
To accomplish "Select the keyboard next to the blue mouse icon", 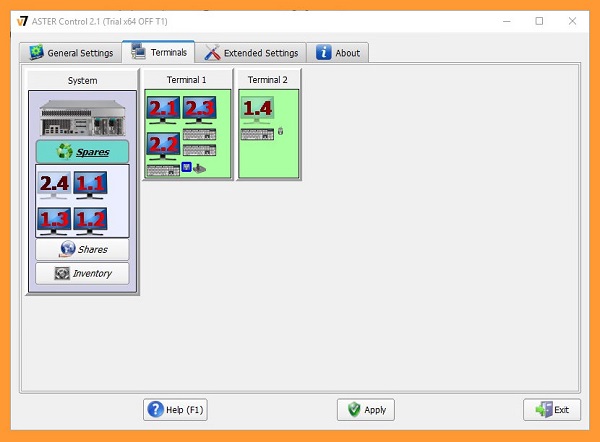I will [163, 170].
